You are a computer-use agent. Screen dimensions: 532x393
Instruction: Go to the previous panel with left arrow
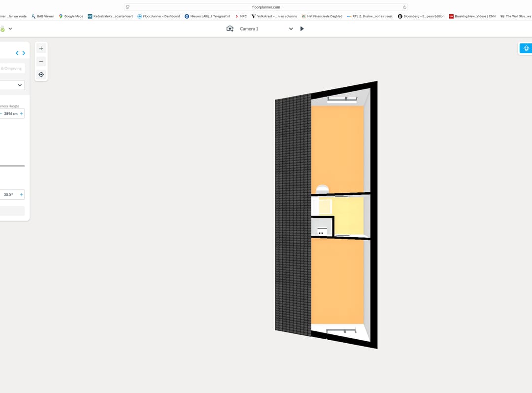click(17, 53)
